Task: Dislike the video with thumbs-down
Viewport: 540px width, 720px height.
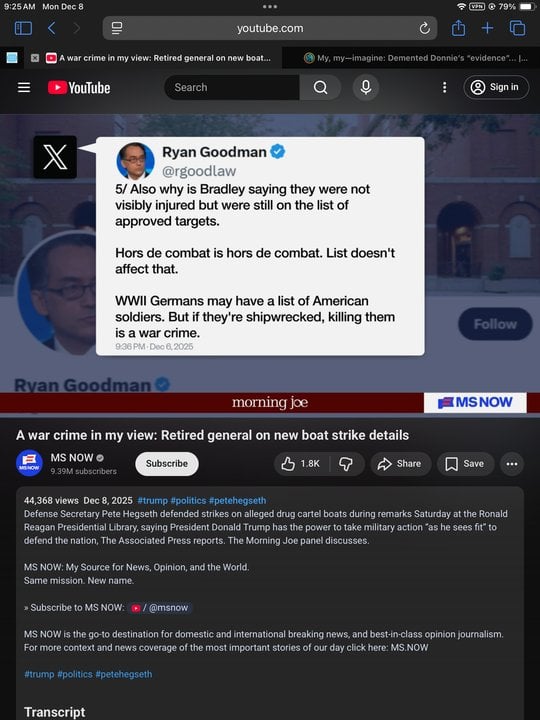Action: (346, 464)
